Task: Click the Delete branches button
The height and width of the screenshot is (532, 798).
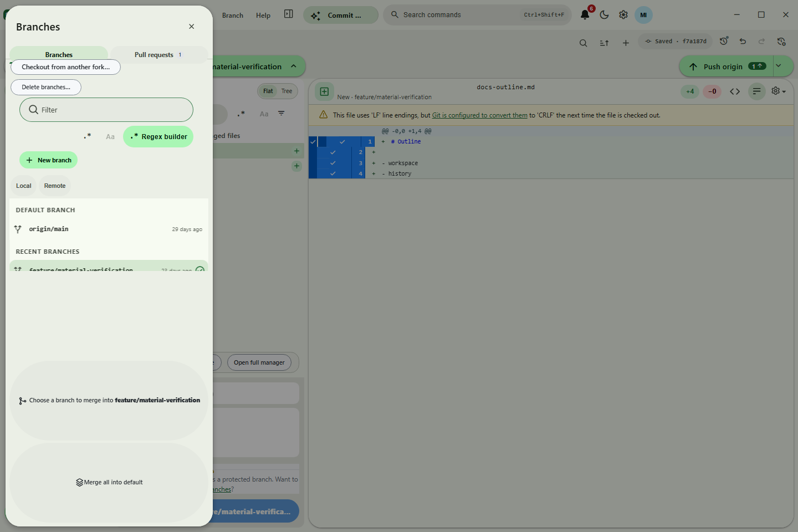Action: 46,87
